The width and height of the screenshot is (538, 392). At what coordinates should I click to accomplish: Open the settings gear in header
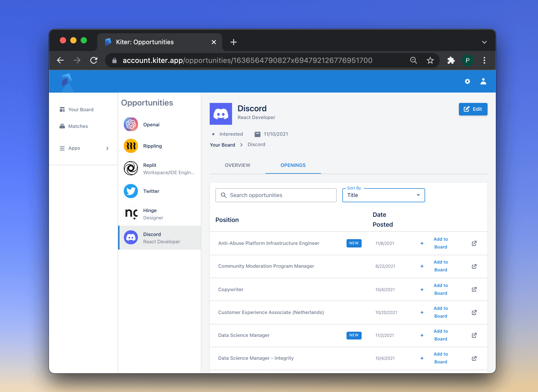467,81
